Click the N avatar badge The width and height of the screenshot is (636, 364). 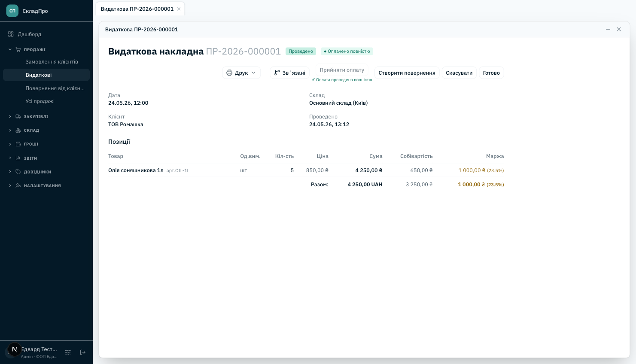[15, 349]
